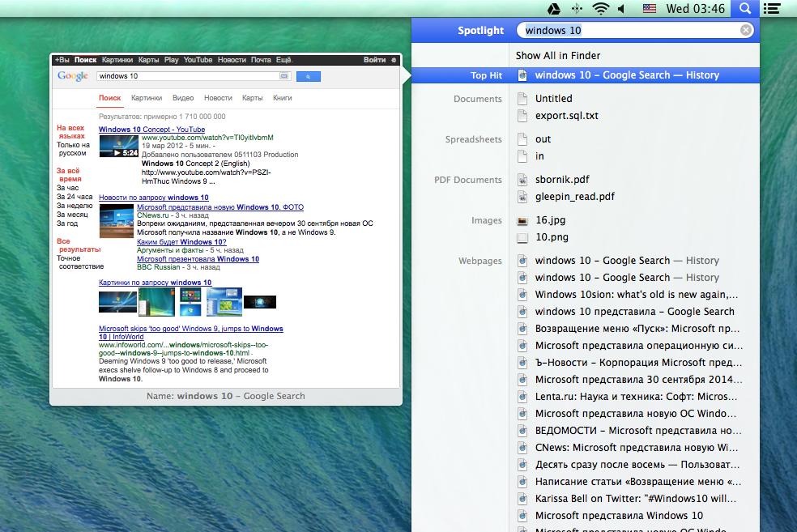Image resolution: width=797 pixels, height=532 pixels.
Task: Clear the Spotlight search field
Action: pos(746,31)
